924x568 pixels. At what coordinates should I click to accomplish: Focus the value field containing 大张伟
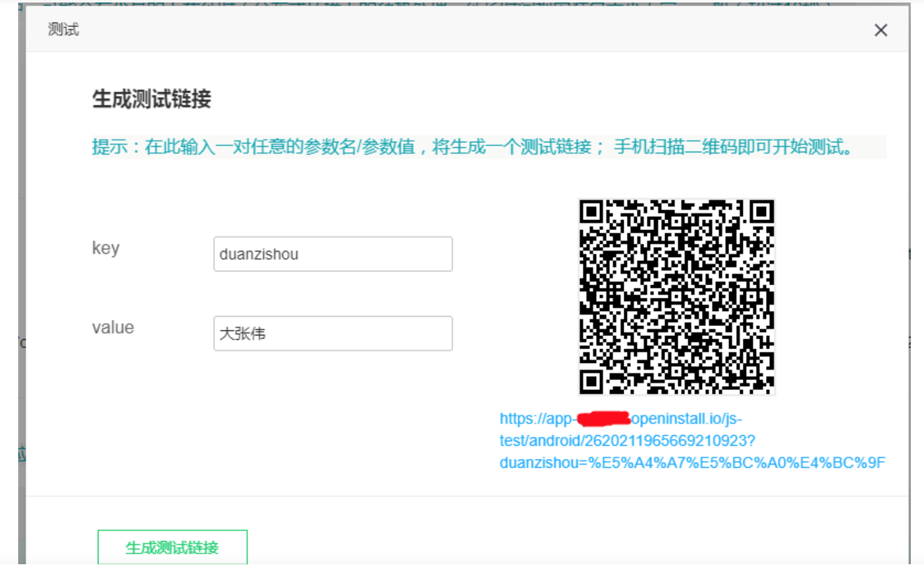(x=333, y=334)
